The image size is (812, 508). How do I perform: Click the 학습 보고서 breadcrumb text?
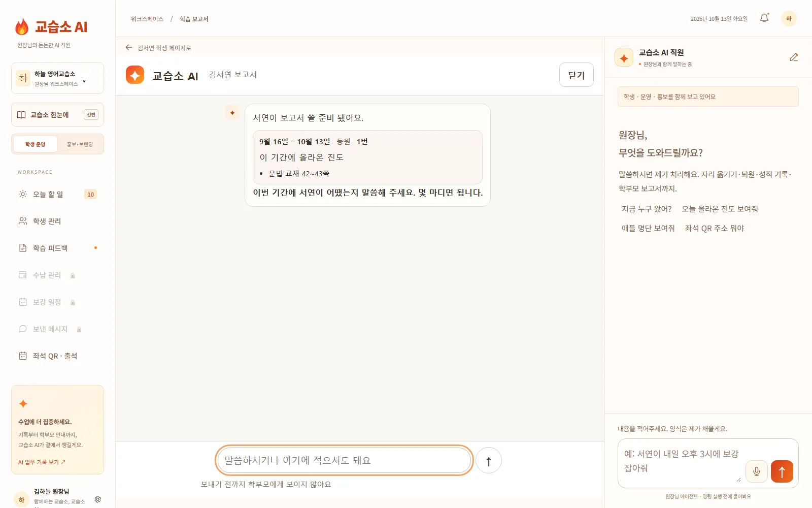pos(194,19)
